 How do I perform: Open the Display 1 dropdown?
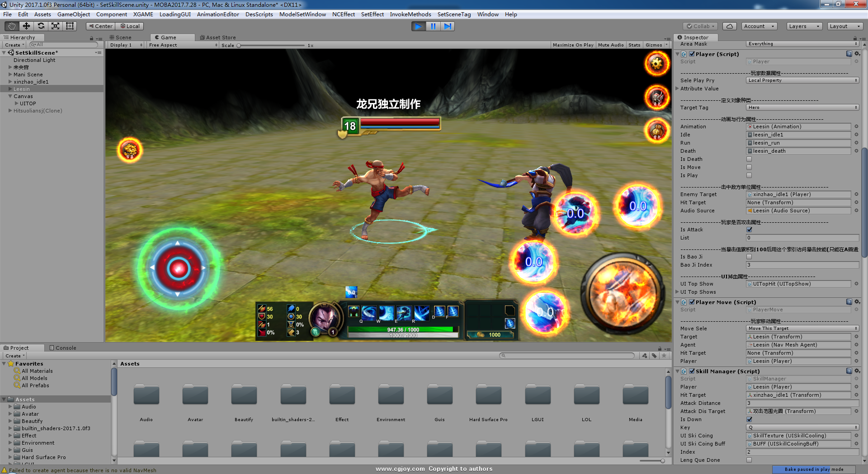tap(126, 45)
